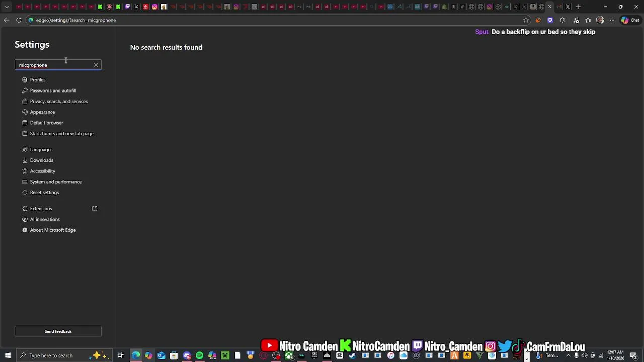Open the Twitch extension icon

(x=550, y=20)
